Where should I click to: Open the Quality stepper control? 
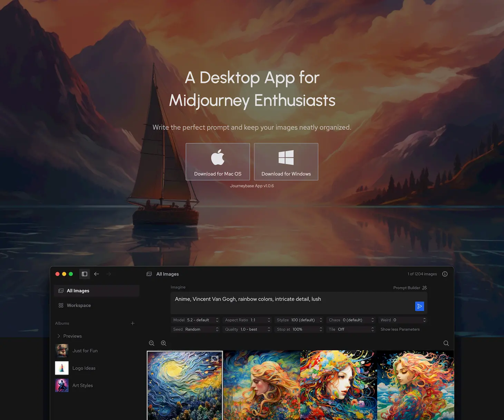[247, 329]
